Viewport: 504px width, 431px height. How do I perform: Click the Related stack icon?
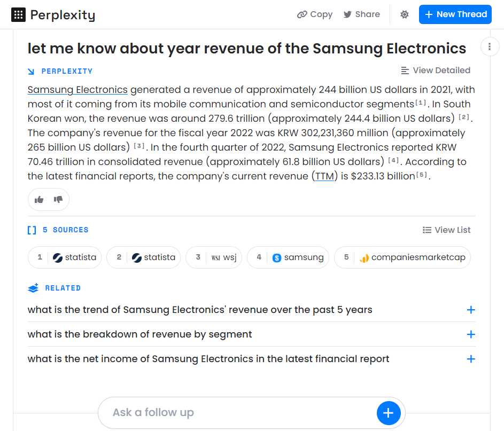34,288
